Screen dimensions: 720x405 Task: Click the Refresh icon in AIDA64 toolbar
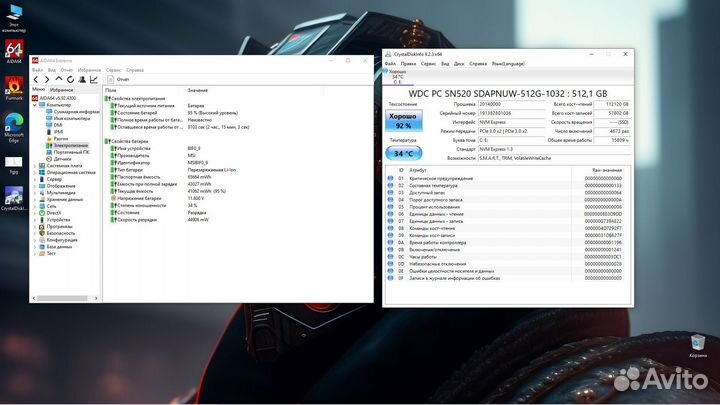pos(70,79)
